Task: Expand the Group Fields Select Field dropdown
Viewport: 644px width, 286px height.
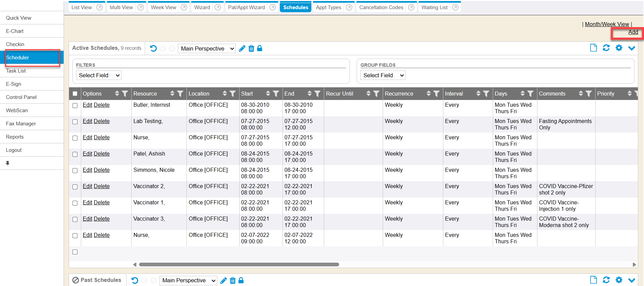Action: click(383, 75)
